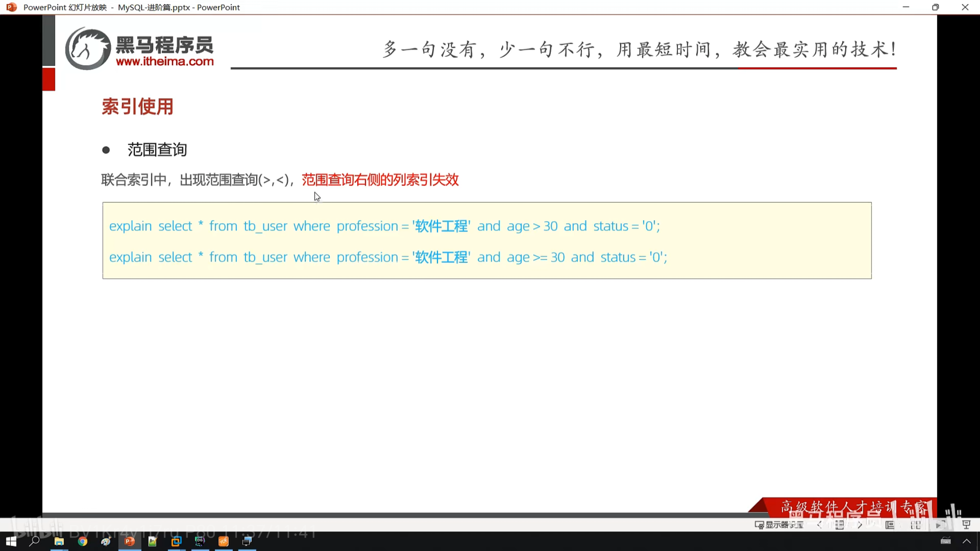This screenshot has width=980, height=551.
Task: Click the SQL line with age > 30
Action: click(385, 226)
